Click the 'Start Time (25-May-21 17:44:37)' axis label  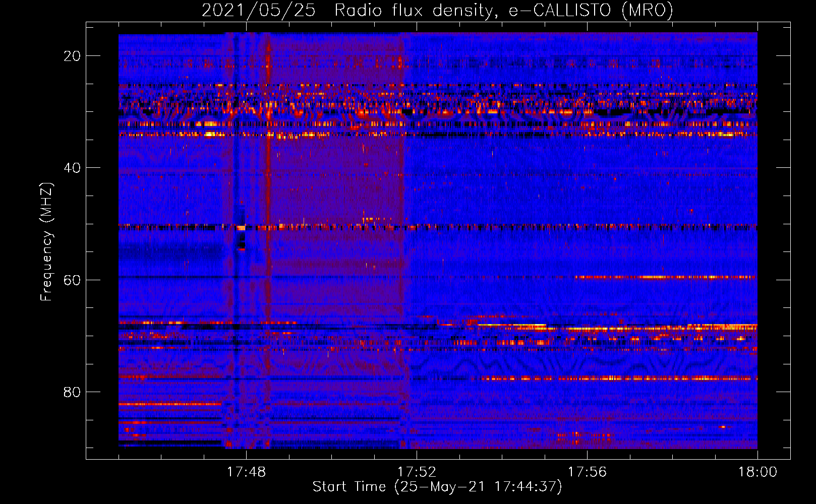pyautogui.click(x=437, y=487)
